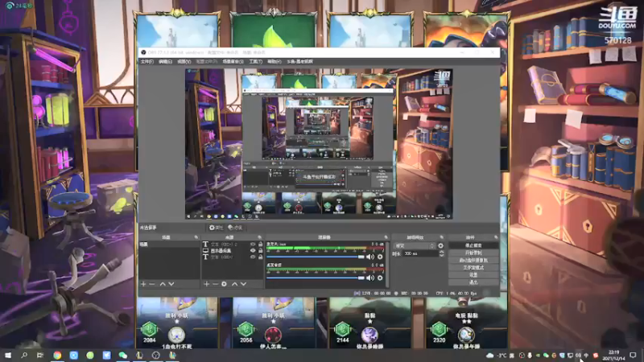Move scene down with the arrow

[171, 284]
